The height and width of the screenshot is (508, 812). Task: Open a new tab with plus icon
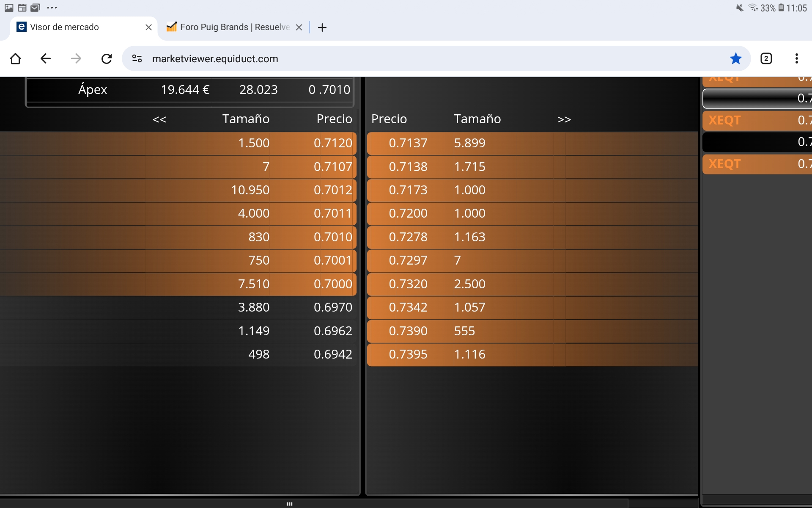322,28
